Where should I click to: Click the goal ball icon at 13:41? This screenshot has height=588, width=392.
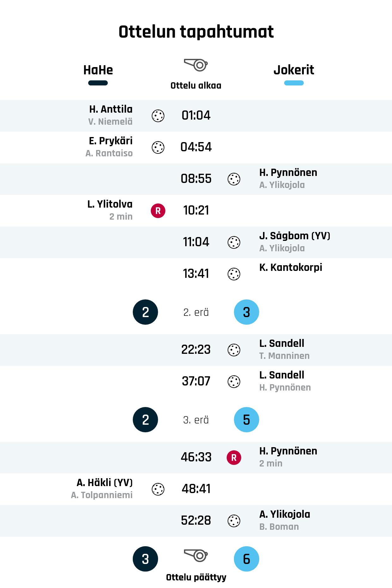click(x=234, y=274)
